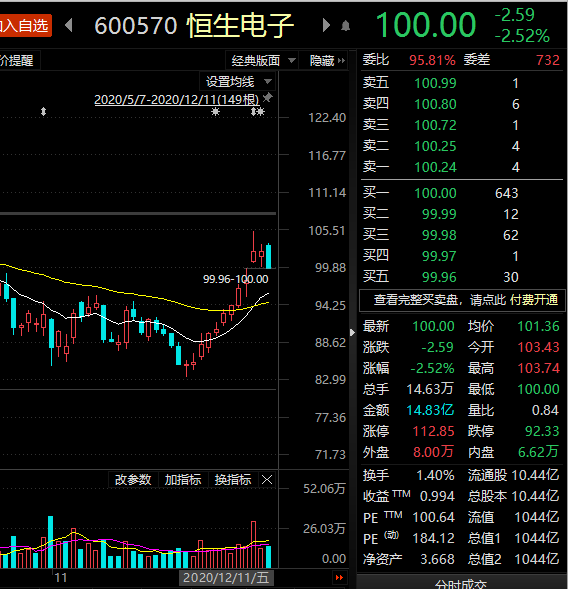Image resolution: width=568 pixels, height=589 pixels.
Task: Click the pin icon beside date range
Action: [x=267, y=98]
